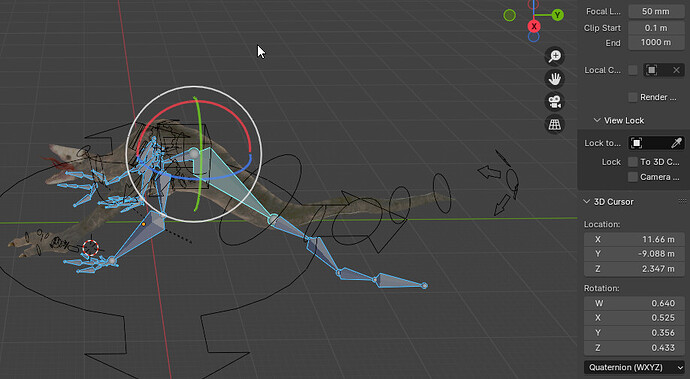Select the 'View Lock' panel title text
This screenshot has width=690, height=379.
coord(624,120)
